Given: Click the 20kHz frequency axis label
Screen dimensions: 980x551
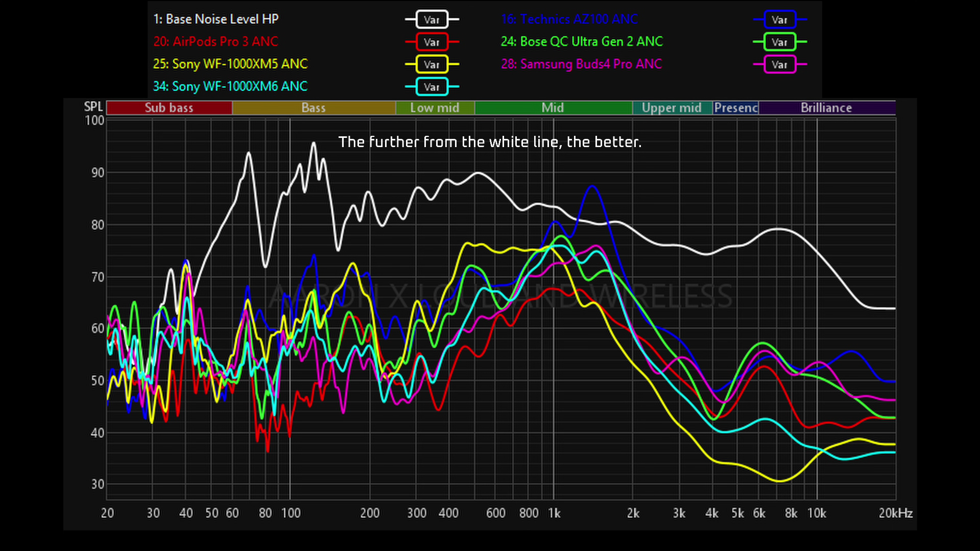Looking at the screenshot, I should pyautogui.click(x=896, y=513).
